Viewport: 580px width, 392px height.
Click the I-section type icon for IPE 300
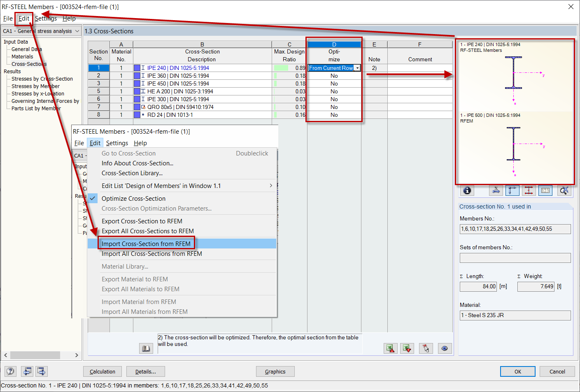point(143,99)
